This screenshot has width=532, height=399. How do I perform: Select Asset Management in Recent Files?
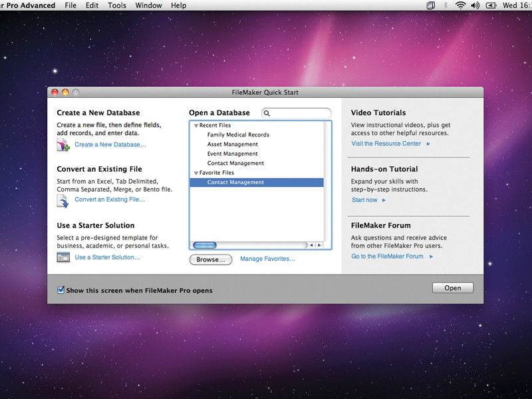(257, 144)
